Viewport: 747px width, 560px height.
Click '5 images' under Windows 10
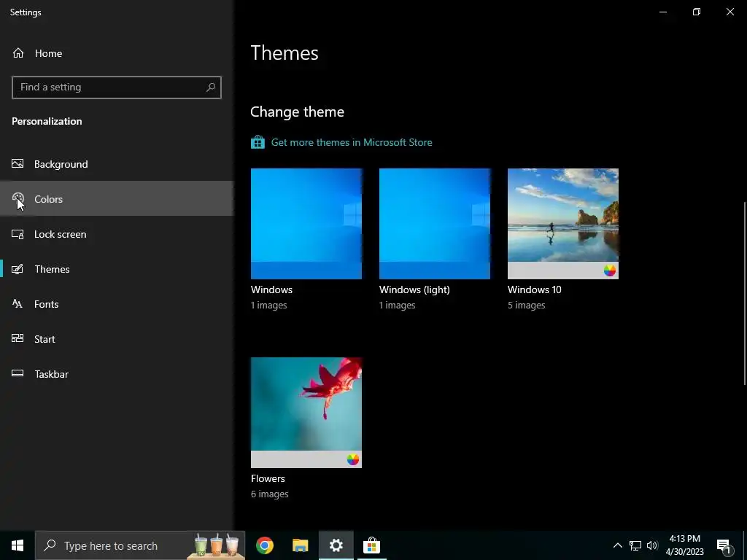[527, 306]
